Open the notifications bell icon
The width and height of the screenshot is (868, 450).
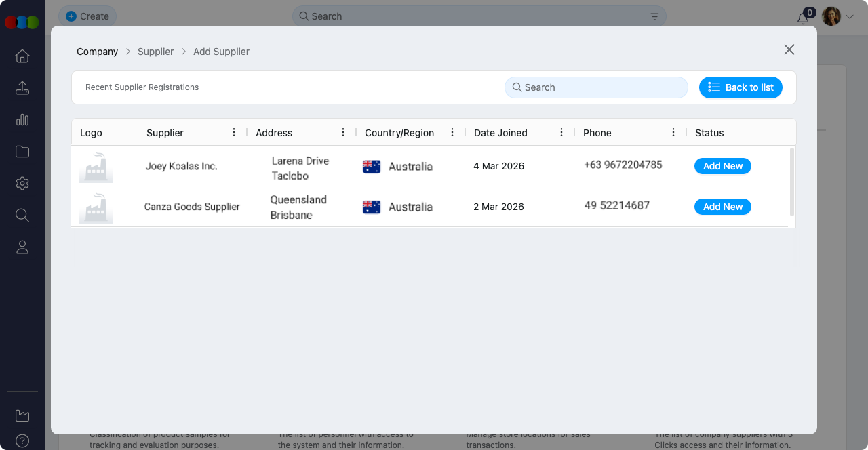pyautogui.click(x=803, y=18)
